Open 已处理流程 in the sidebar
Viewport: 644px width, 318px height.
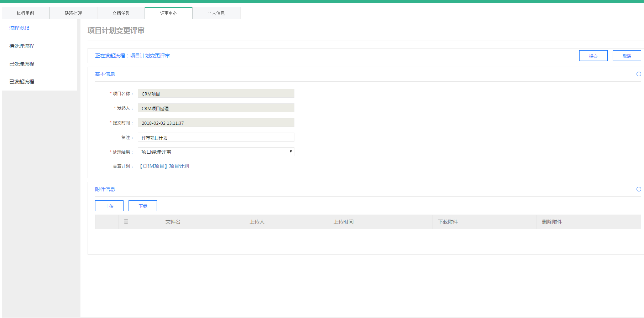[22, 64]
